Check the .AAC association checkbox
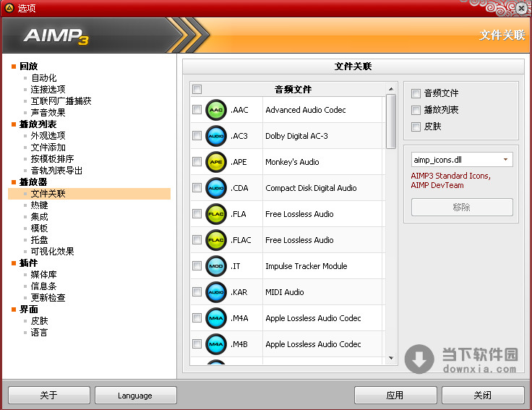This screenshot has width=532, height=410. point(197,109)
